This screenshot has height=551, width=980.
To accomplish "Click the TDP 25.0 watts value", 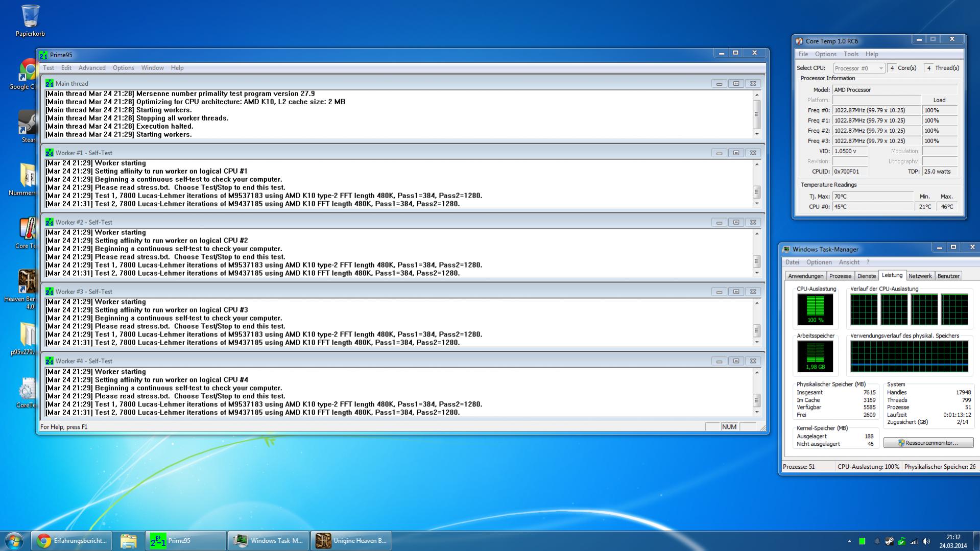I will [940, 172].
